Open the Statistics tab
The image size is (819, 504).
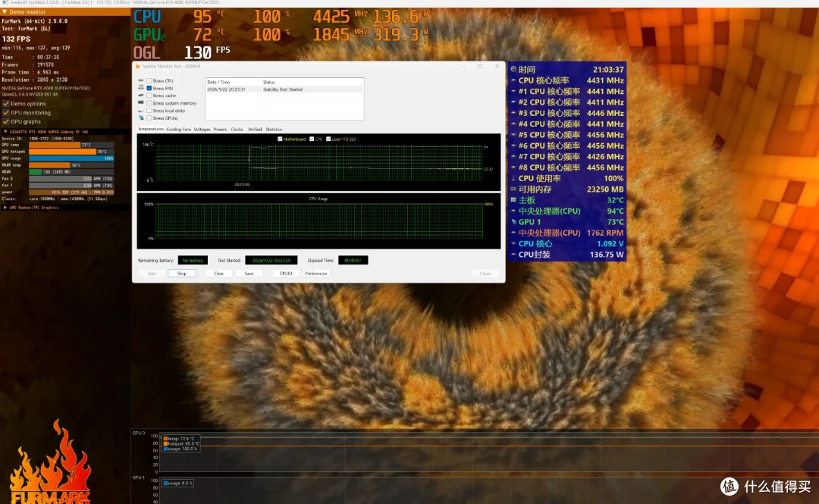[x=274, y=130]
